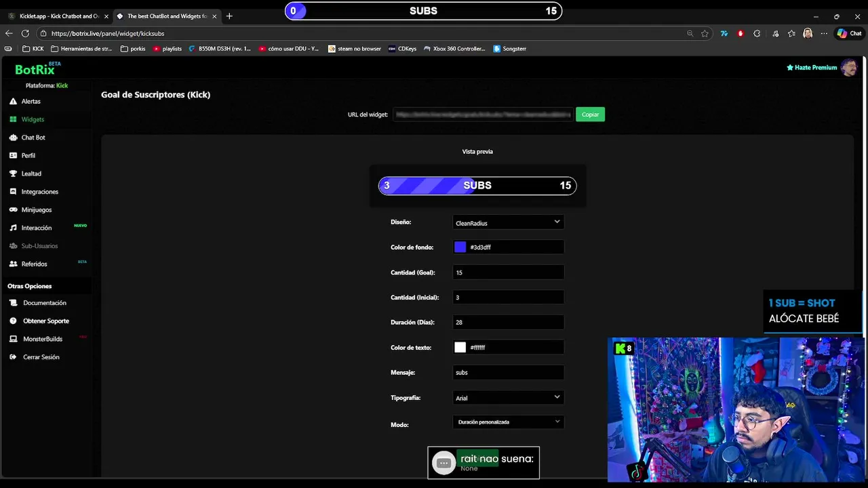Click the Cantidad (Inicial) field with 3

pos(508,298)
